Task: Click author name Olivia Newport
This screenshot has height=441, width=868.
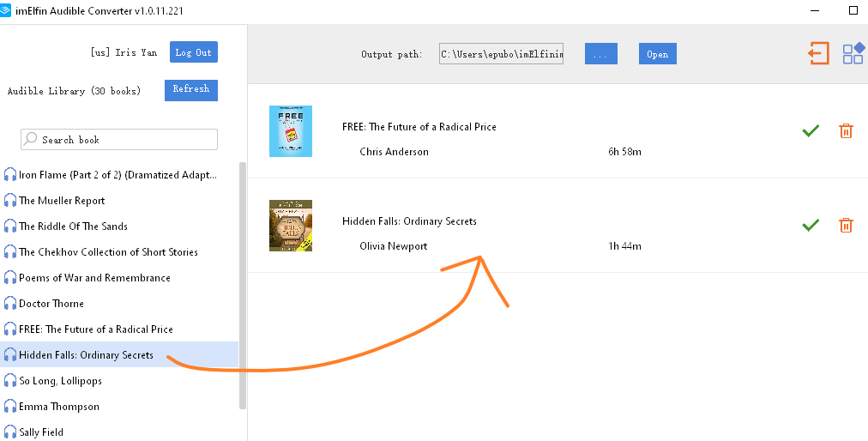Action: coord(394,246)
